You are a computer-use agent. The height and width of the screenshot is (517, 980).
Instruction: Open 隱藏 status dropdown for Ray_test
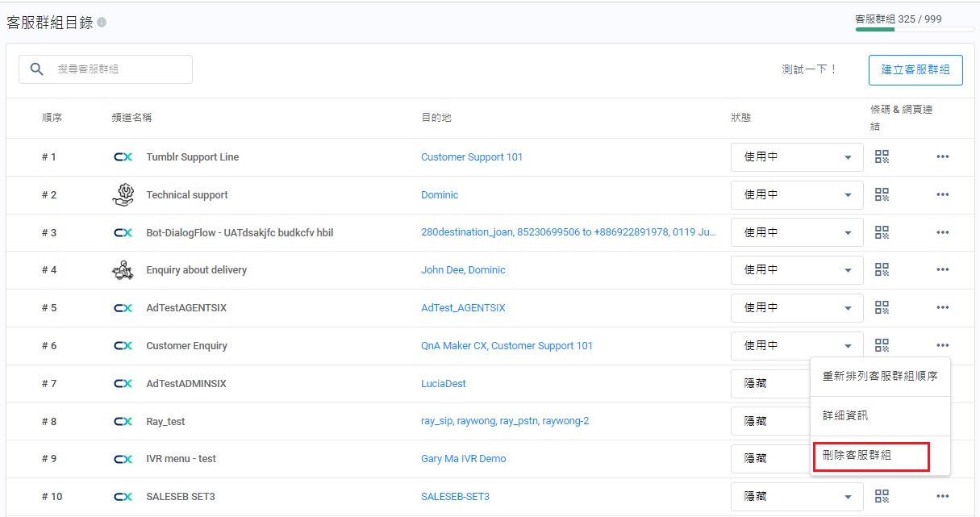tap(770, 421)
